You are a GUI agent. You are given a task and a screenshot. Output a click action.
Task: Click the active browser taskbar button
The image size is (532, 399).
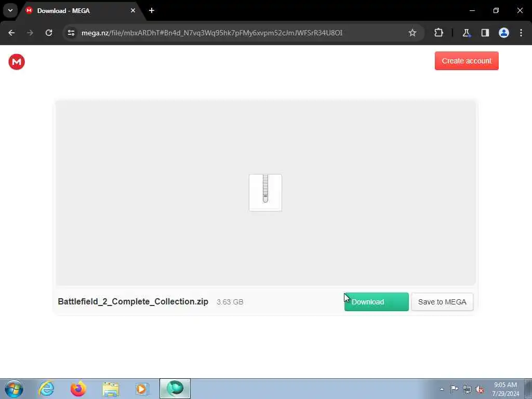click(x=175, y=389)
